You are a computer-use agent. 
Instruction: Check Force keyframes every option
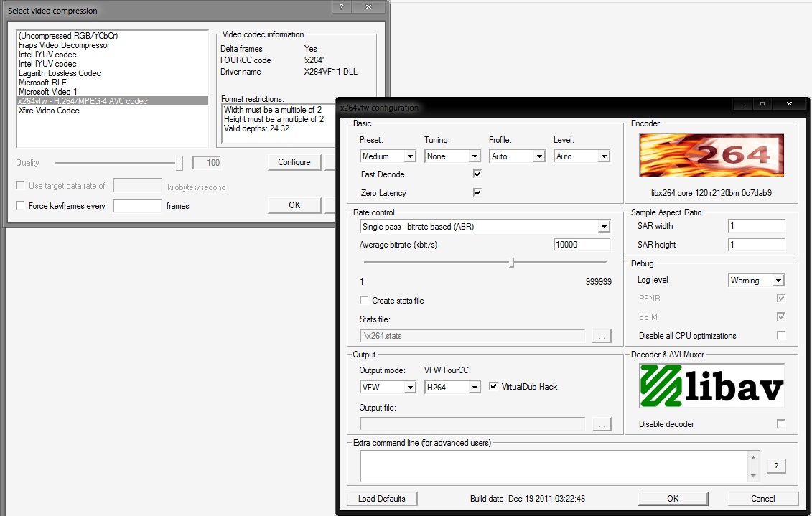pyautogui.click(x=20, y=205)
